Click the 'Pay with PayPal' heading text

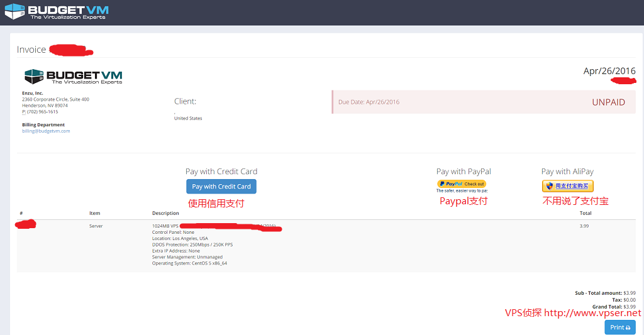pos(464,172)
